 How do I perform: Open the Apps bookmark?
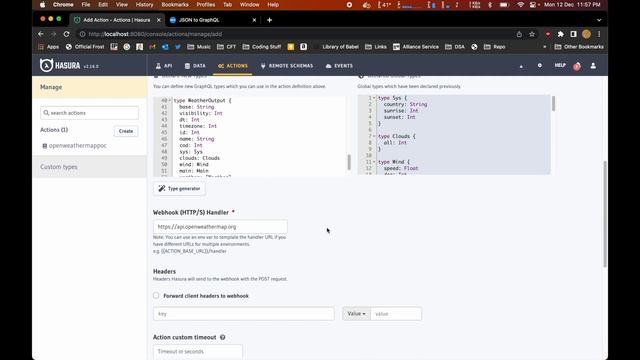(49, 47)
